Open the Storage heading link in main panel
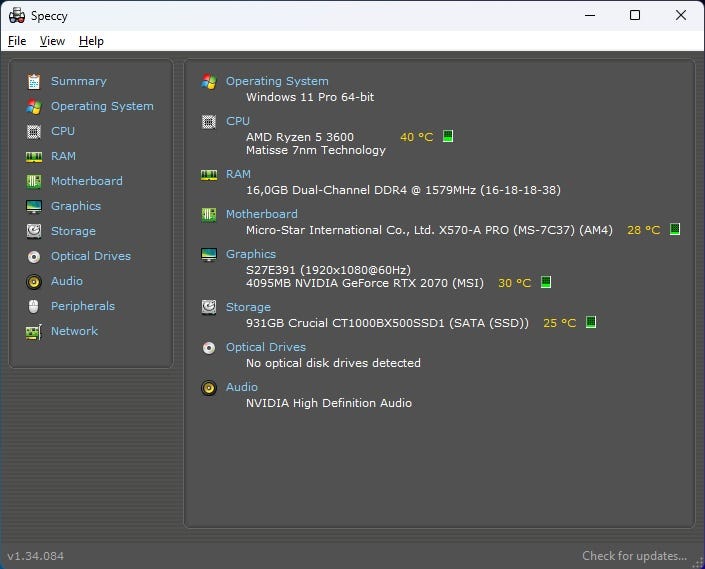The image size is (705, 569). click(x=248, y=307)
